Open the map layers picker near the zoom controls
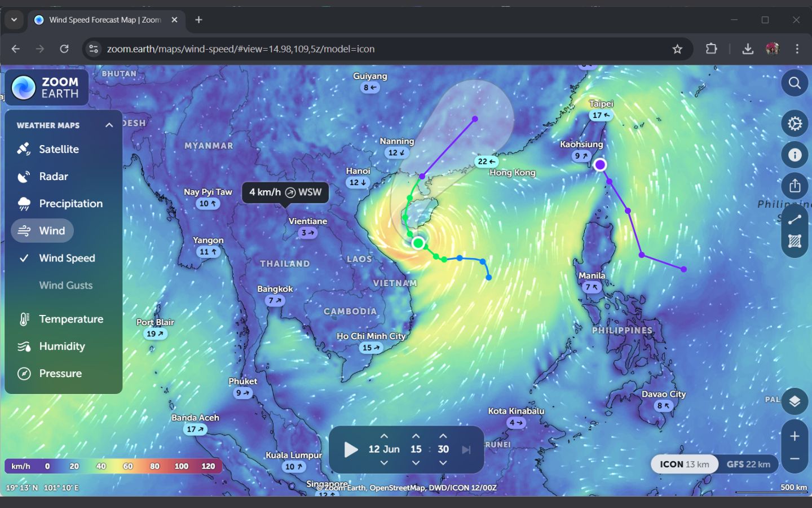Viewport: 812px width, 508px height. coord(795,401)
